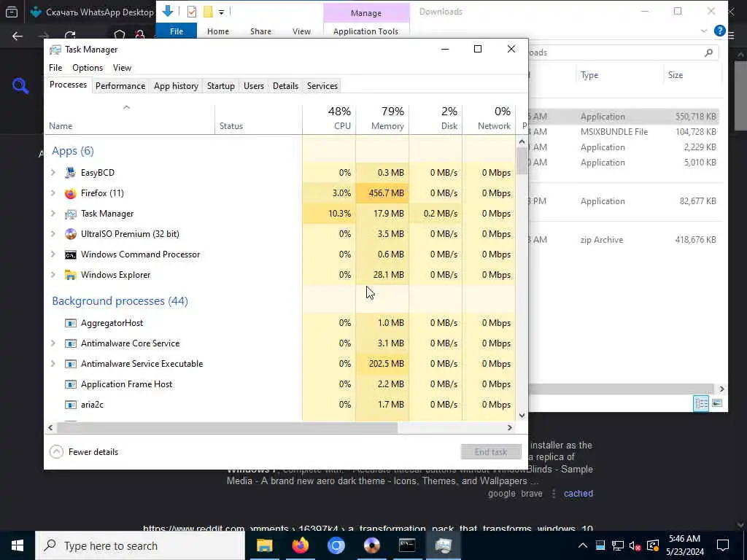Viewport: 747px width, 560px height.
Task: Expand the Firefox (11) process group
Action: click(x=53, y=193)
